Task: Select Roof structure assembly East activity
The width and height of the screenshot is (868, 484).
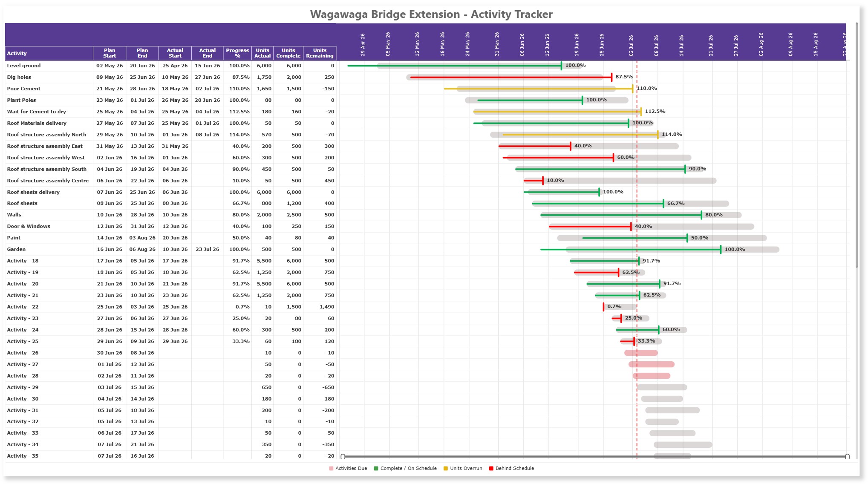Action: pos(45,146)
